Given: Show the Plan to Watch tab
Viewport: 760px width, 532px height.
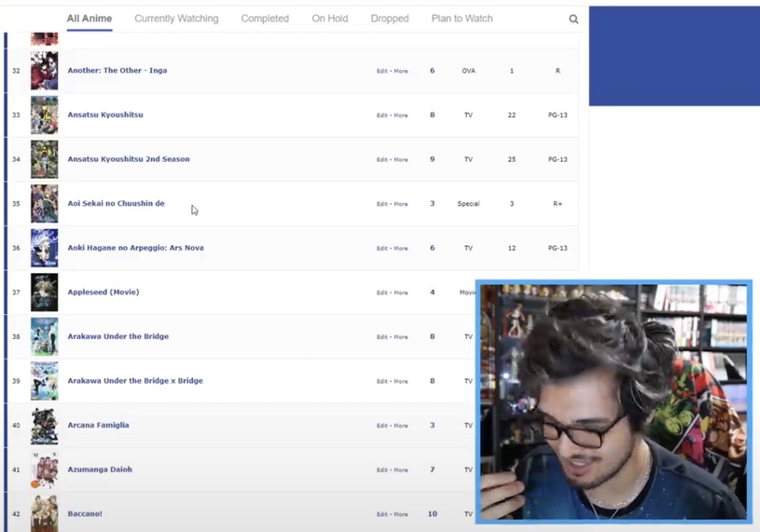Looking at the screenshot, I should 462,19.
